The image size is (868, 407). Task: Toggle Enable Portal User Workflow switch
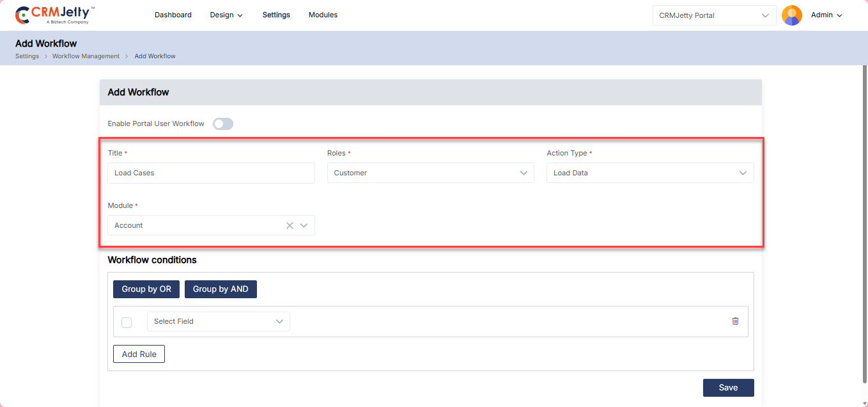pos(223,124)
